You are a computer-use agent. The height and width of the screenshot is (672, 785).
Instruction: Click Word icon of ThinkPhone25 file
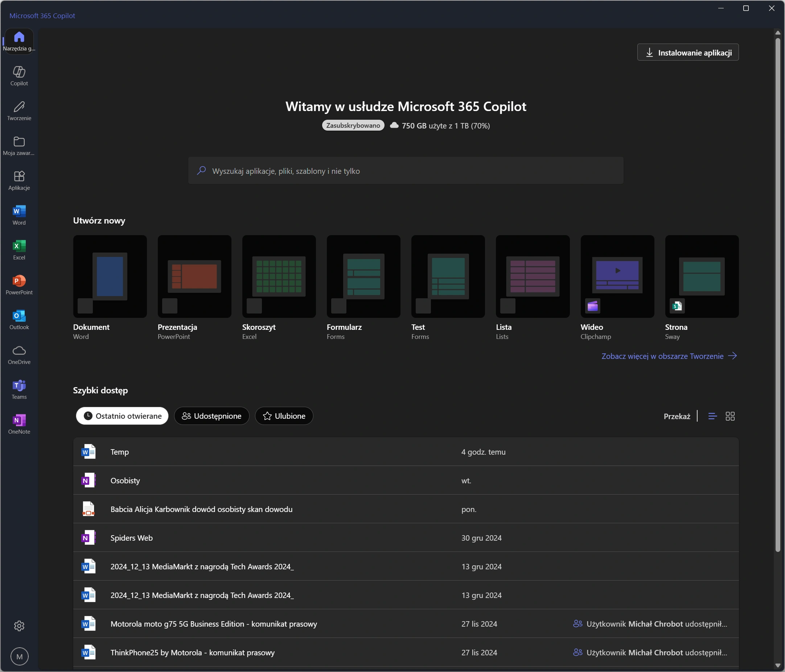tap(88, 653)
